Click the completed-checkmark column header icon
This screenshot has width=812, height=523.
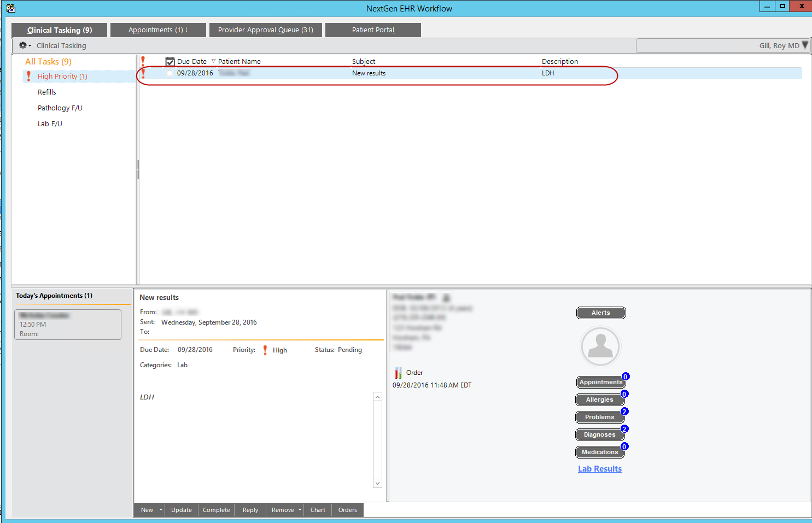point(170,62)
